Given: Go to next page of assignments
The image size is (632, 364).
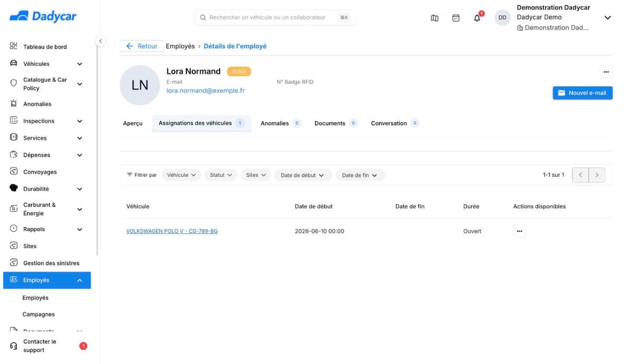Looking at the screenshot, I should [x=597, y=175].
